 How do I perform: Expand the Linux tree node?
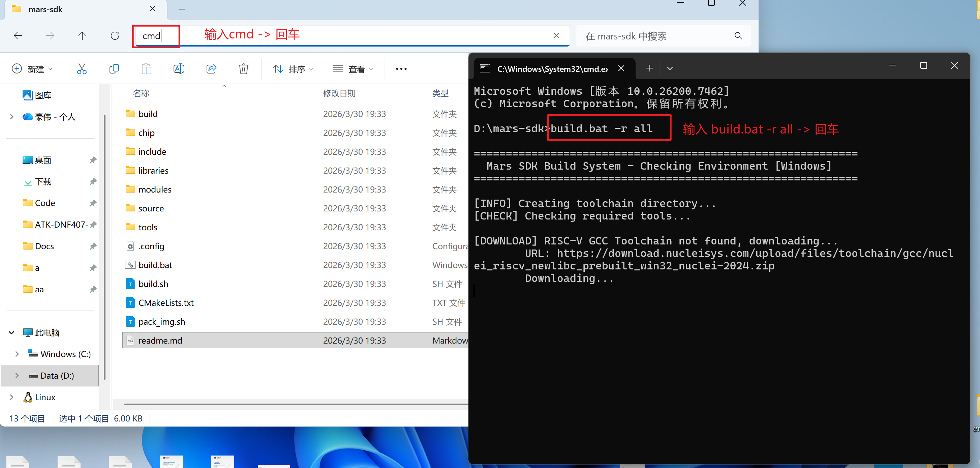[11, 397]
